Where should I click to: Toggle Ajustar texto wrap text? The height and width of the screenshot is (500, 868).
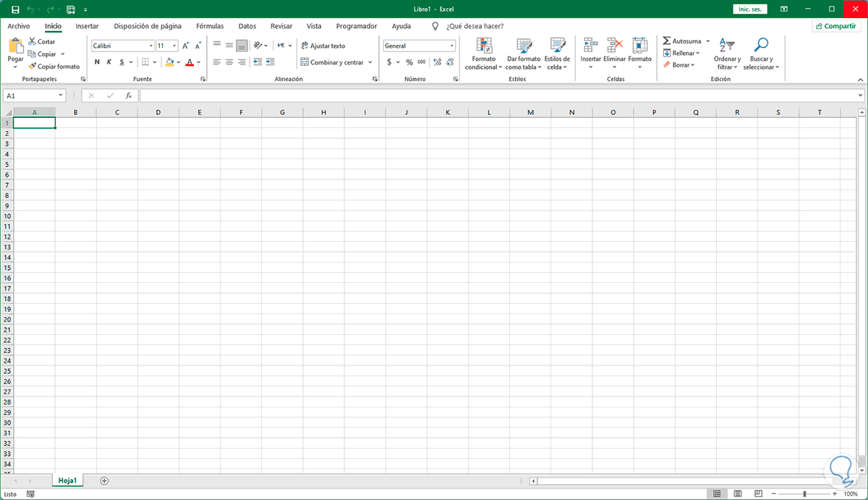323,46
